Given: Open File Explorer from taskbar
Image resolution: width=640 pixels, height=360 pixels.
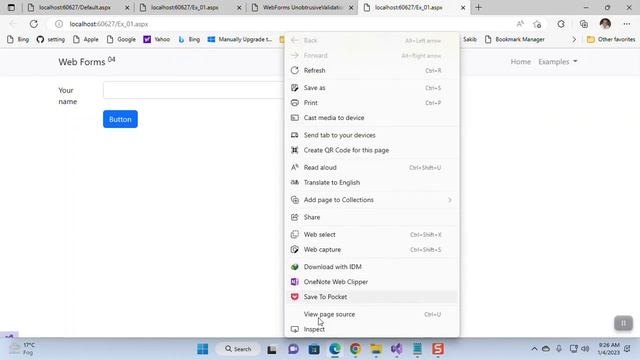Looking at the screenshot, I should click(376, 349).
